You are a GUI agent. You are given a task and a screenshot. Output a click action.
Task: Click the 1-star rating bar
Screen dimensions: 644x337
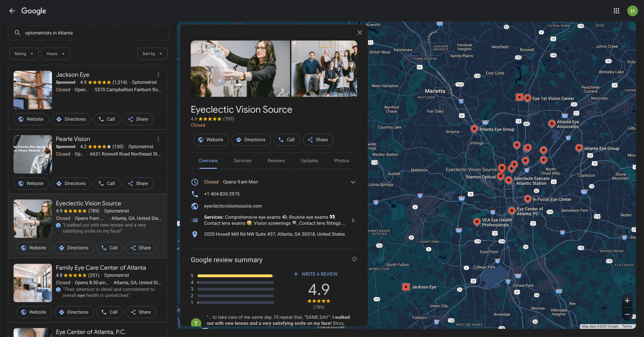point(235,302)
